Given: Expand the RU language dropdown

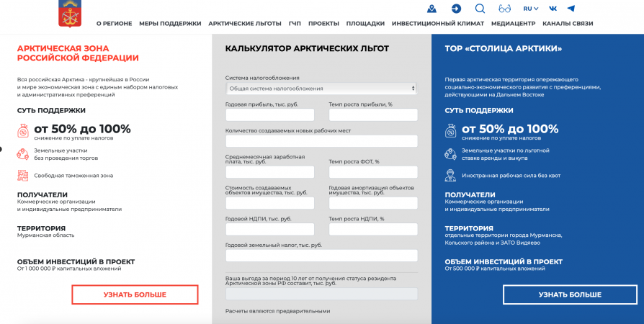Looking at the screenshot, I should 530,9.
